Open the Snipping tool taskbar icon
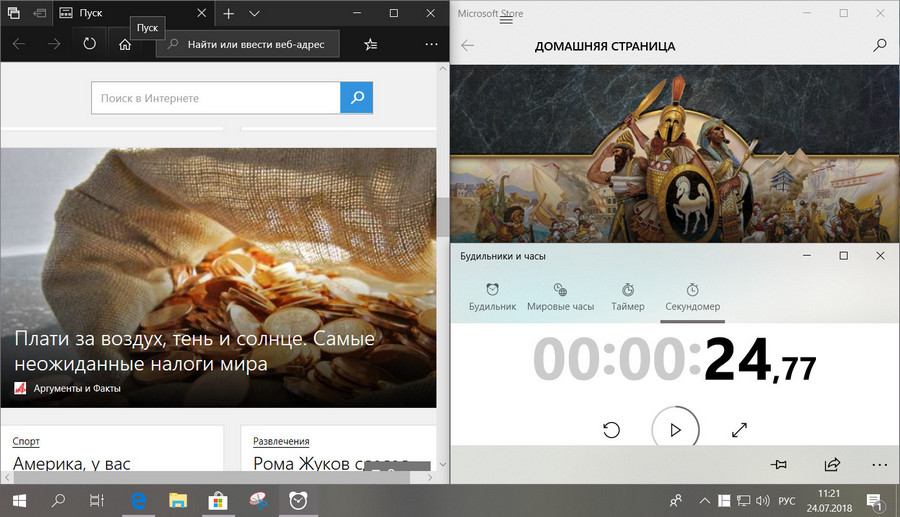Viewport: 900px width, 517px height. click(258, 501)
